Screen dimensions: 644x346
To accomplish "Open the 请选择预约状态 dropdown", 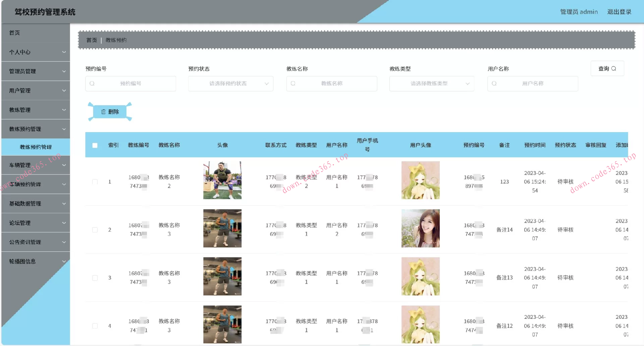I will (x=230, y=83).
